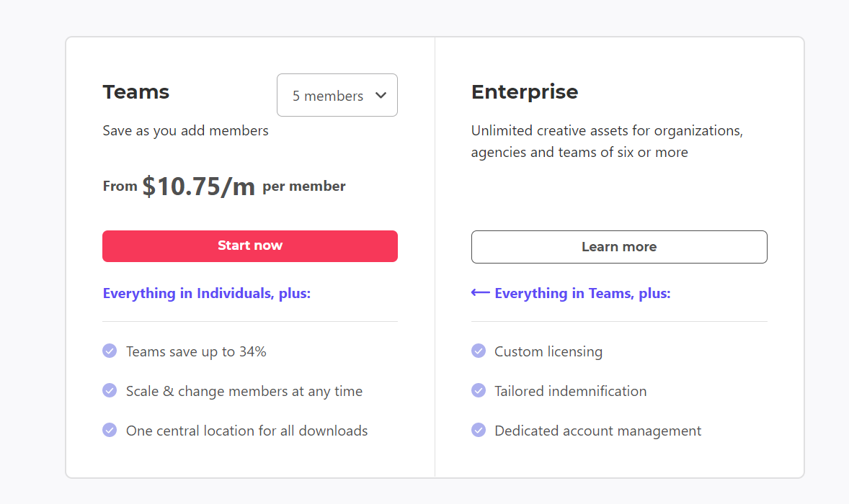Click checkmark icon next to Dedicated account management
Screen dimensions: 849x504
pos(478,430)
